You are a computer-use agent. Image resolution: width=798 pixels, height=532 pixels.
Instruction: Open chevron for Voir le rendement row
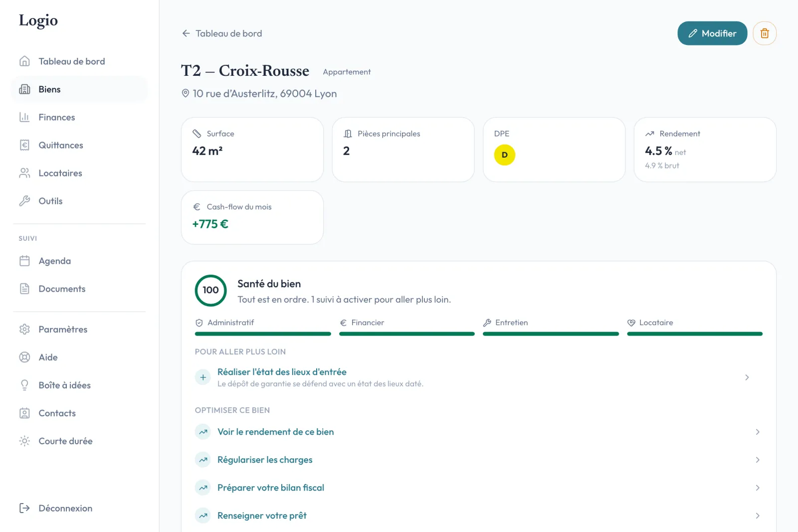[757, 432]
